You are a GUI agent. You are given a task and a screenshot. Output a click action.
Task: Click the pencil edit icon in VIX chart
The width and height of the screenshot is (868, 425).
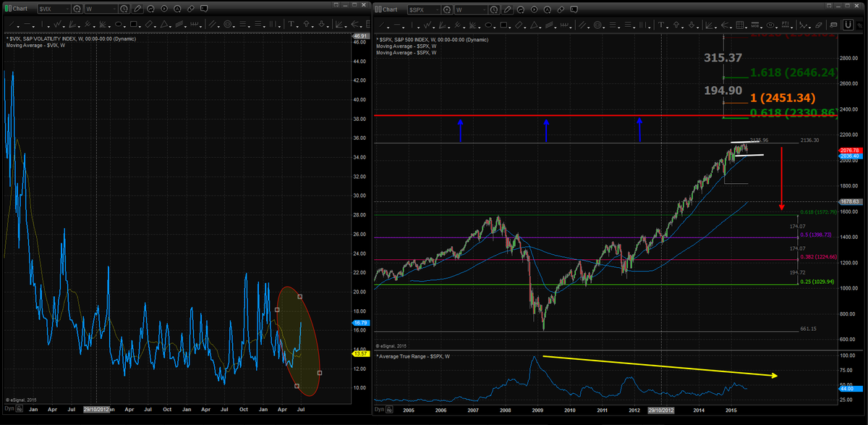(x=137, y=9)
